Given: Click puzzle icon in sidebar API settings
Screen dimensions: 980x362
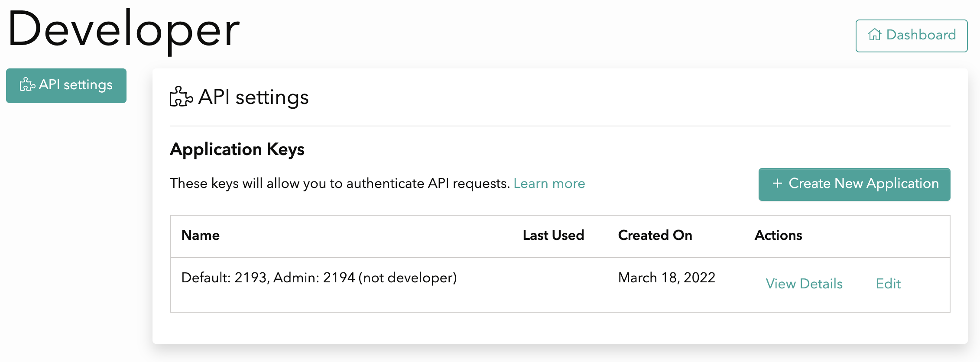Looking at the screenshot, I should tap(27, 84).
